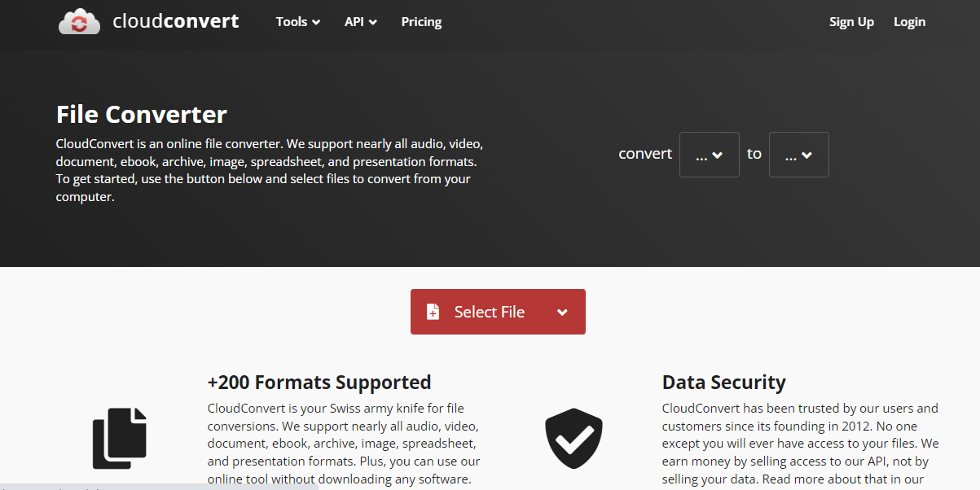Click the file-plus icon on Select File
Viewport: 980px width, 490px height.
tap(433, 312)
